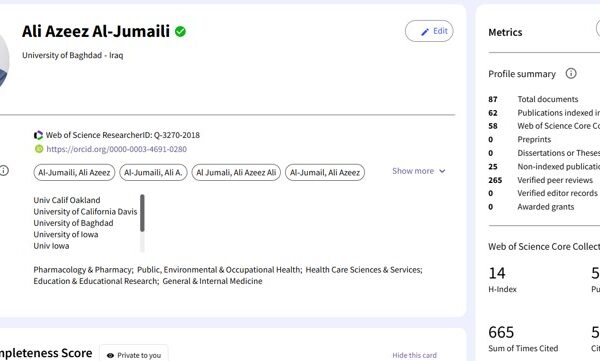
Task: Click the Metrics panel heading
Action: (505, 32)
